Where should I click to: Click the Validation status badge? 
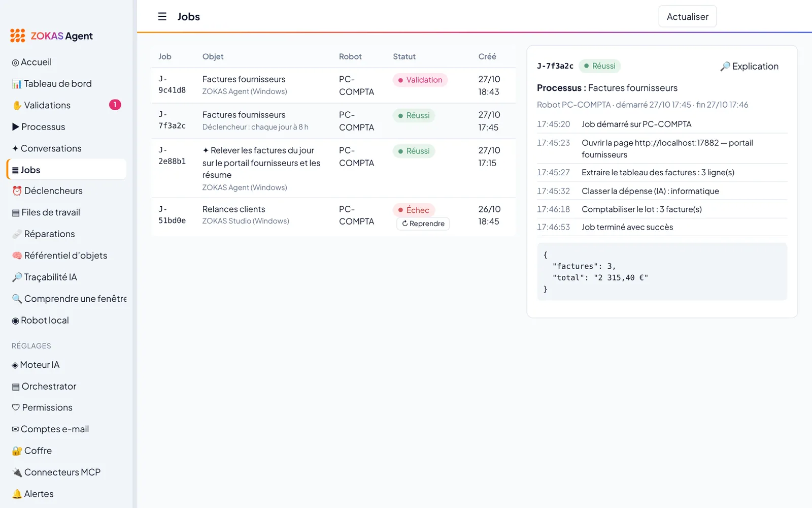click(420, 80)
